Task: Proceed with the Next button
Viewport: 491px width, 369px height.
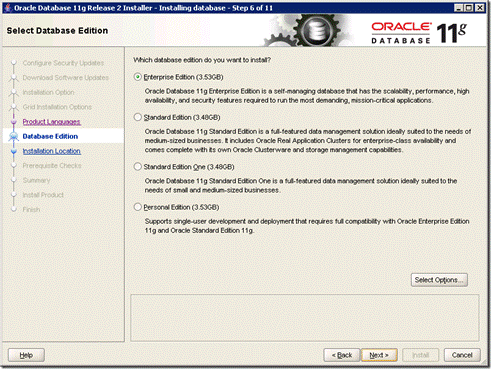Action: point(379,355)
